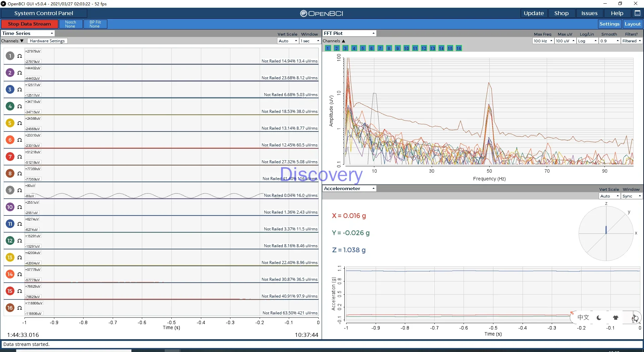Open FFT Filtered dropdown

[x=632, y=41]
